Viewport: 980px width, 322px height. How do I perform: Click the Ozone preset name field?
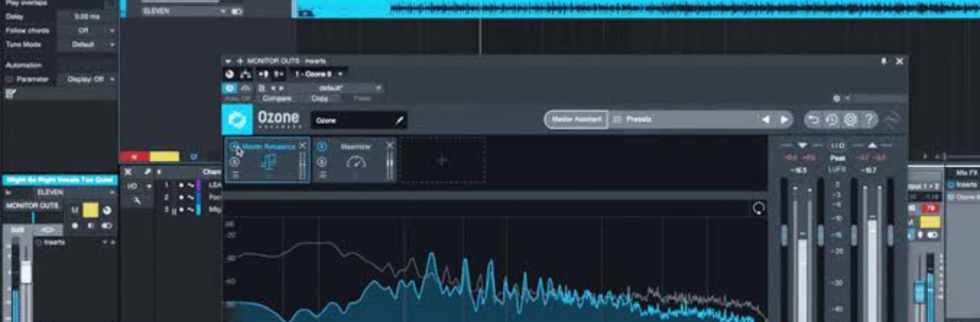click(359, 120)
